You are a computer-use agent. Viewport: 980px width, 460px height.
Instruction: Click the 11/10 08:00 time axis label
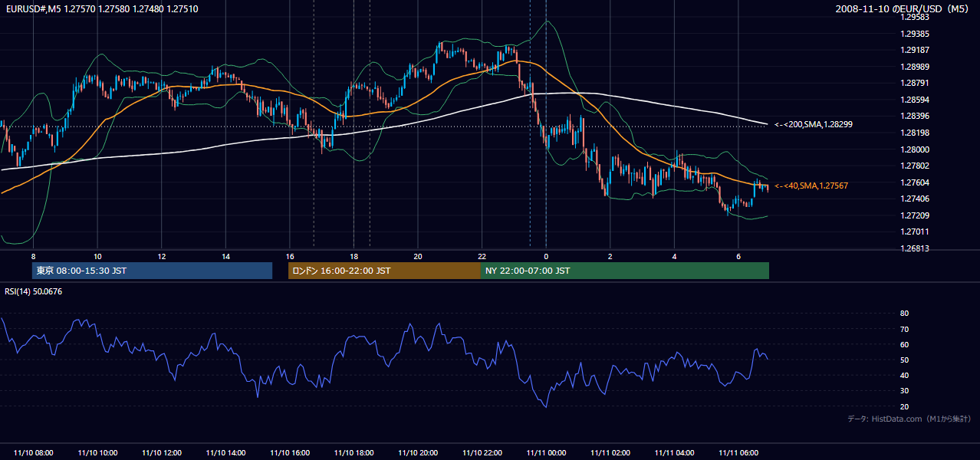point(34,453)
